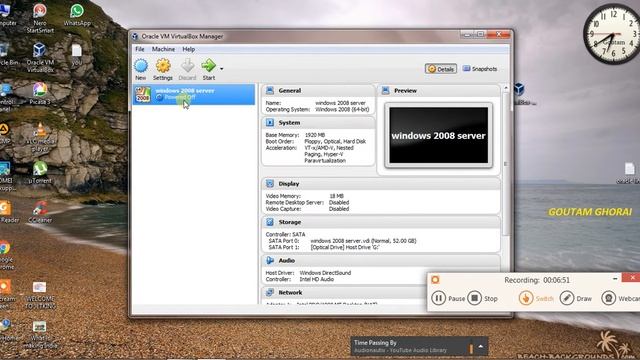Click '1920 MB' base memory value
Image resolution: width=640 pixels, height=360 pixels.
click(315, 135)
